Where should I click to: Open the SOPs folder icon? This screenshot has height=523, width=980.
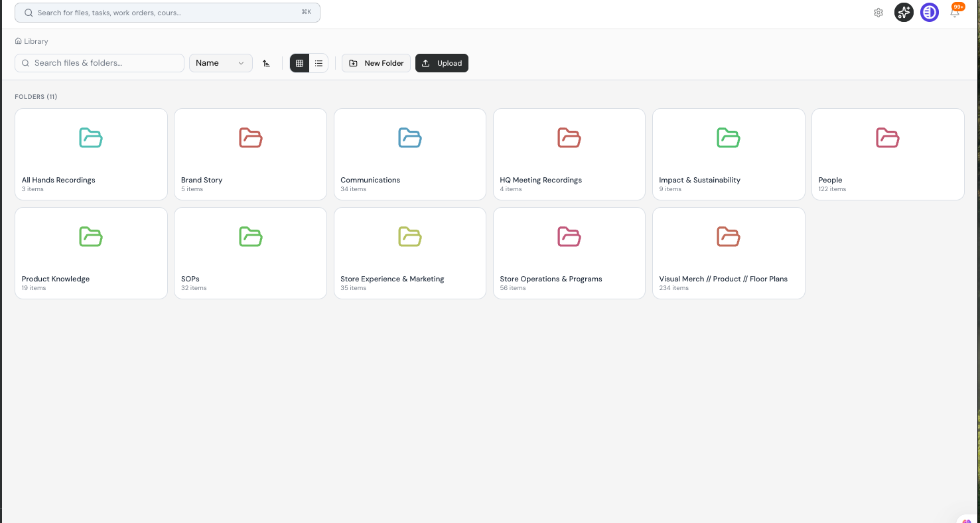[250, 236]
